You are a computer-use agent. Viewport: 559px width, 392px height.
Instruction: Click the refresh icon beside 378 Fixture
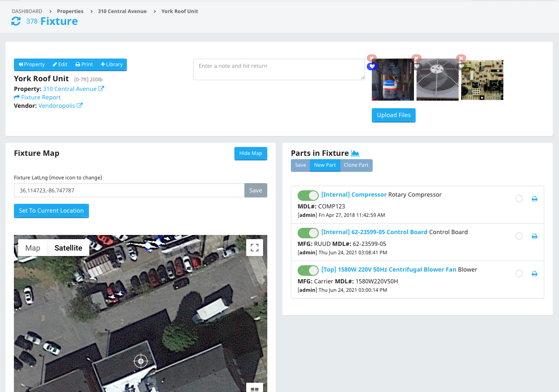[x=16, y=21]
